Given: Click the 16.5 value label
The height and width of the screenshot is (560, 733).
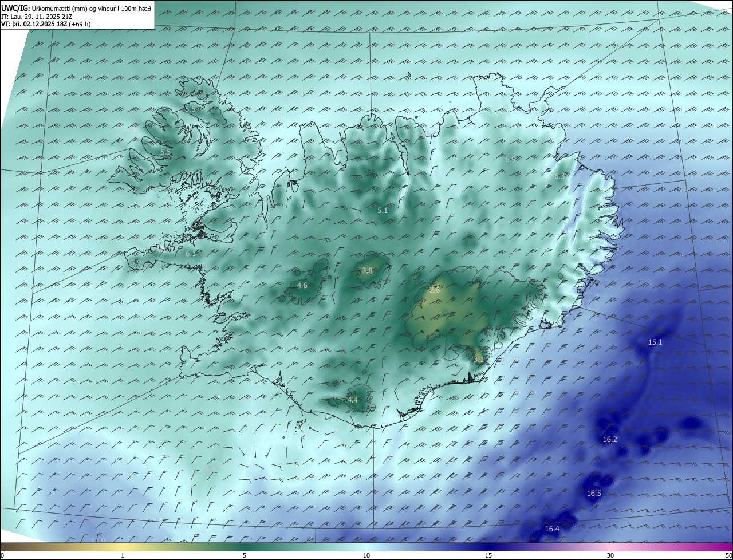Looking at the screenshot, I should click(594, 494).
